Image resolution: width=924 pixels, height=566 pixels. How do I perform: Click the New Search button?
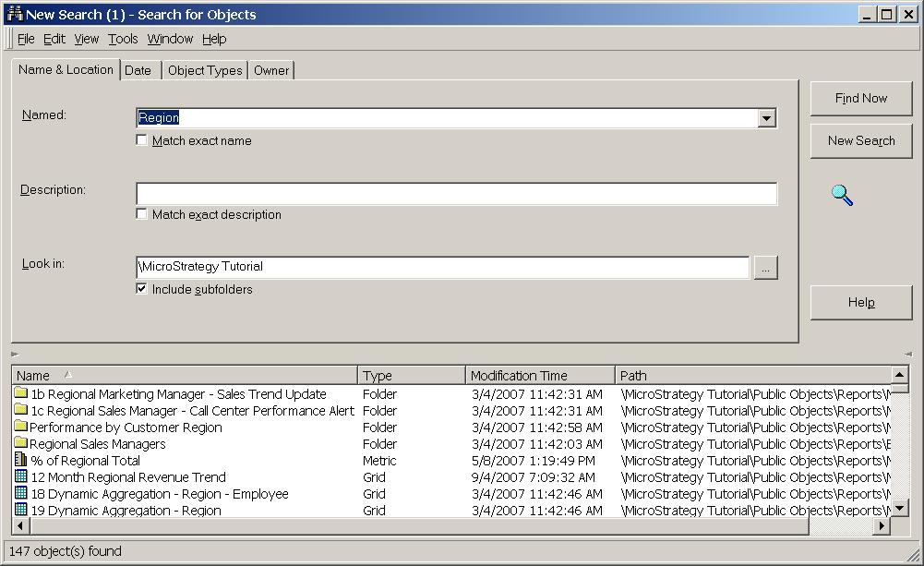tap(860, 140)
